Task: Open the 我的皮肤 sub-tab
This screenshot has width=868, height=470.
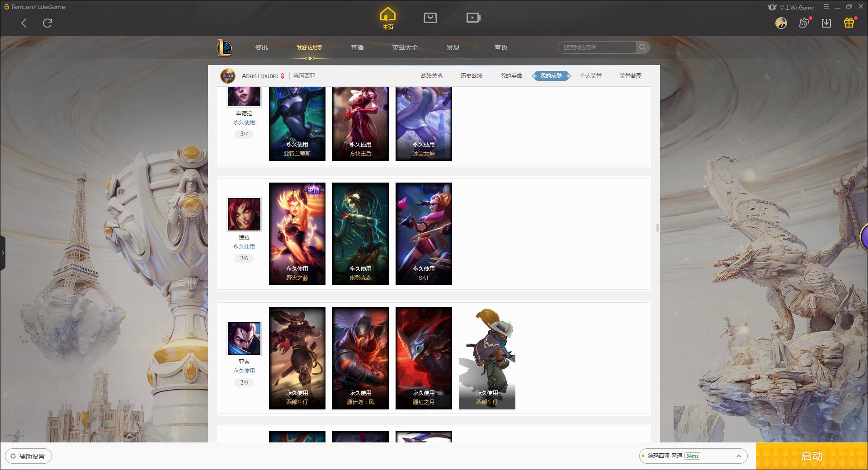Action: [x=551, y=76]
